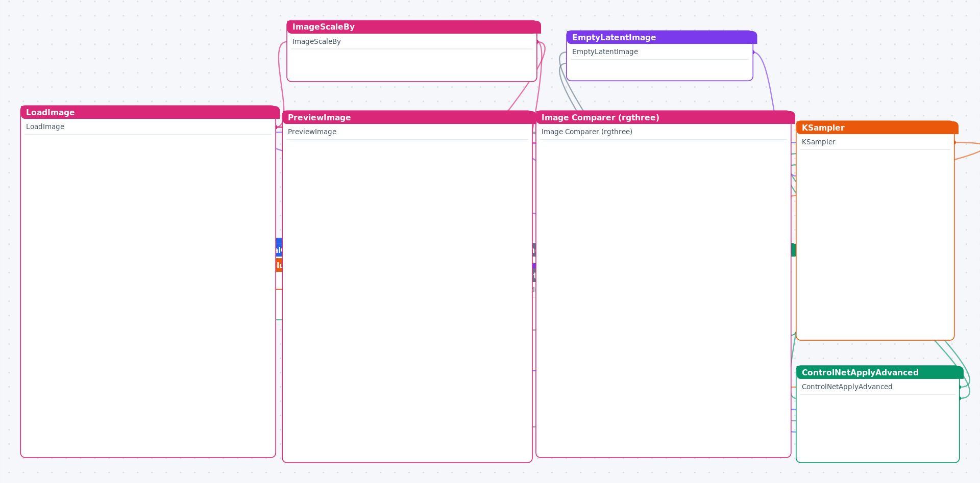Click 'ControlNetApplyAdvanced' label inside node body
The width and height of the screenshot is (980, 483).
(x=847, y=387)
